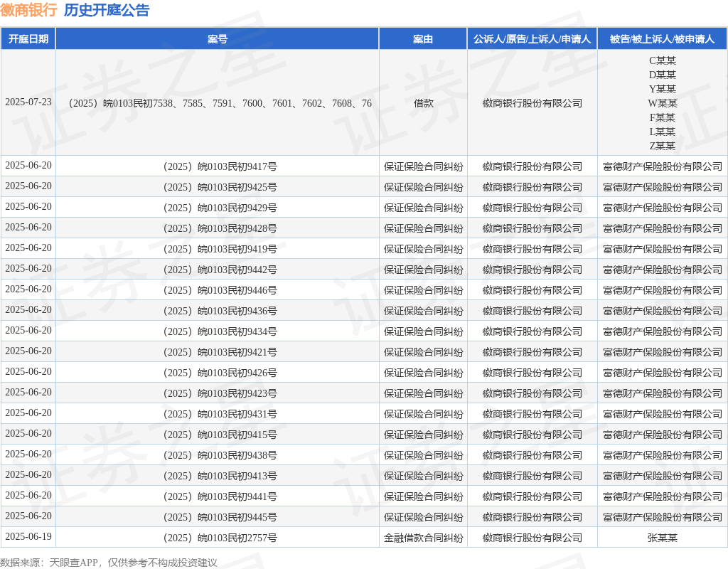Click defendant D某某
This screenshot has height=569, width=728.
click(x=663, y=75)
